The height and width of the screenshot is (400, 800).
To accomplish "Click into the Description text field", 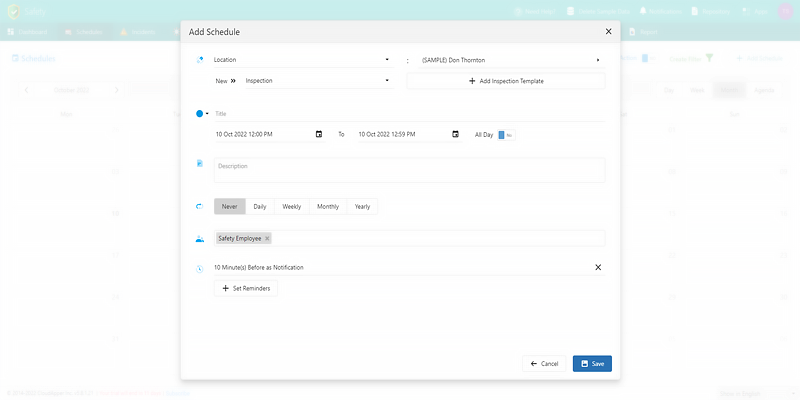I will coord(408,170).
